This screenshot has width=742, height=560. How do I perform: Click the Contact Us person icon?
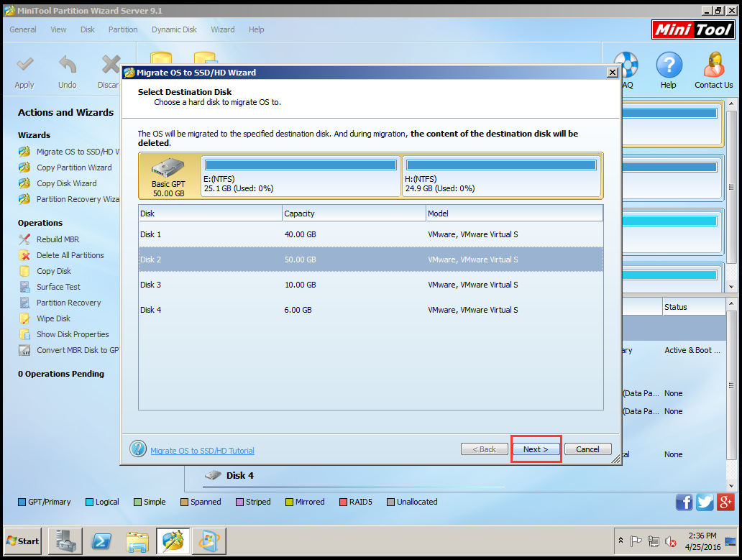(x=714, y=65)
